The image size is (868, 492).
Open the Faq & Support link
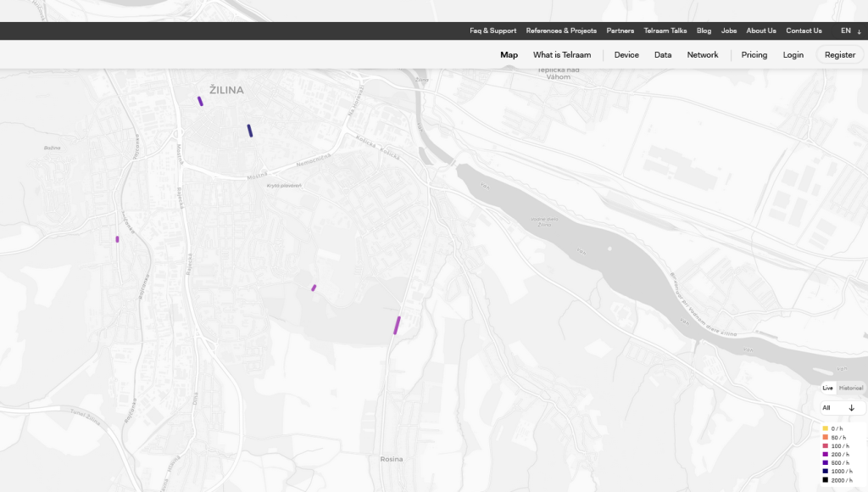(x=492, y=31)
